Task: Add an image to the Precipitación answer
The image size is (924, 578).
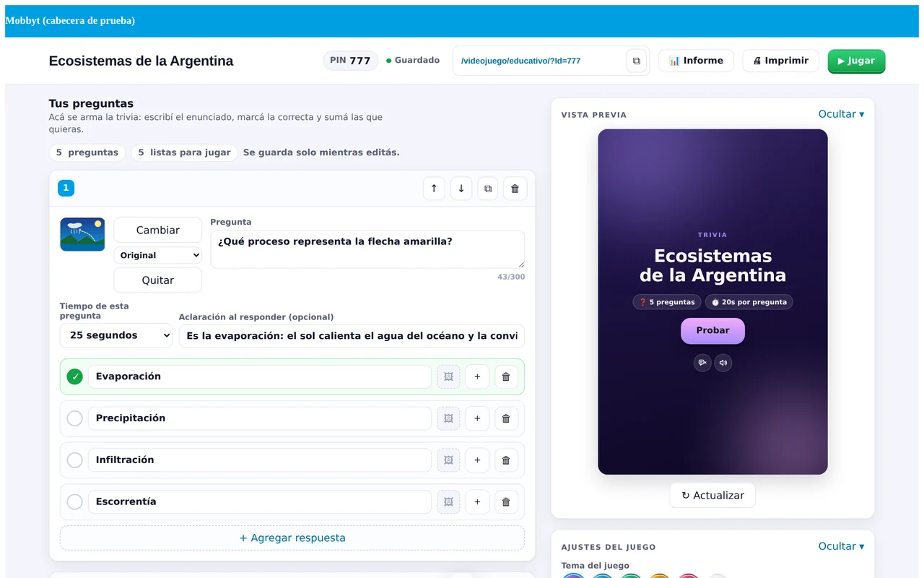Action: pyautogui.click(x=448, y=418)
